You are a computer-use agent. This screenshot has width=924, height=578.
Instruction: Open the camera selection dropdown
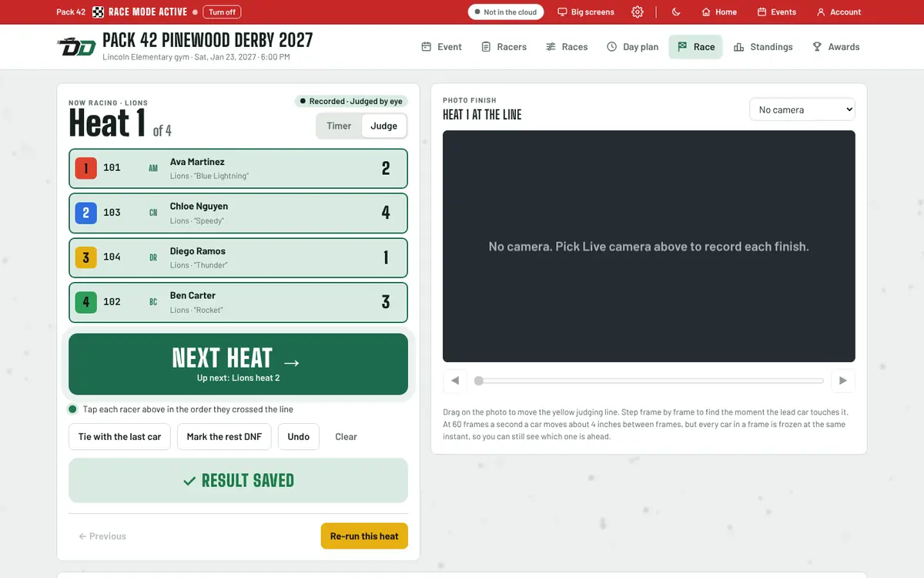click(x=802, y=109)
